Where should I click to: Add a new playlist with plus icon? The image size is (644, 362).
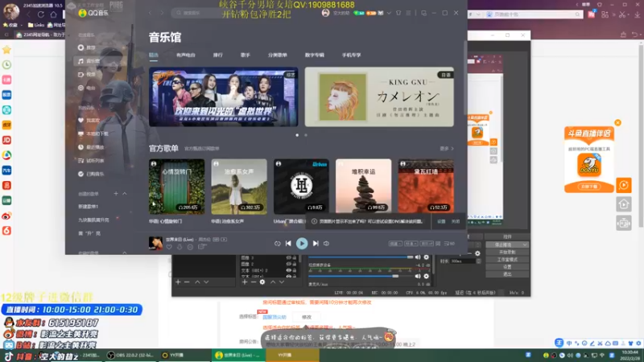point(116,193)
